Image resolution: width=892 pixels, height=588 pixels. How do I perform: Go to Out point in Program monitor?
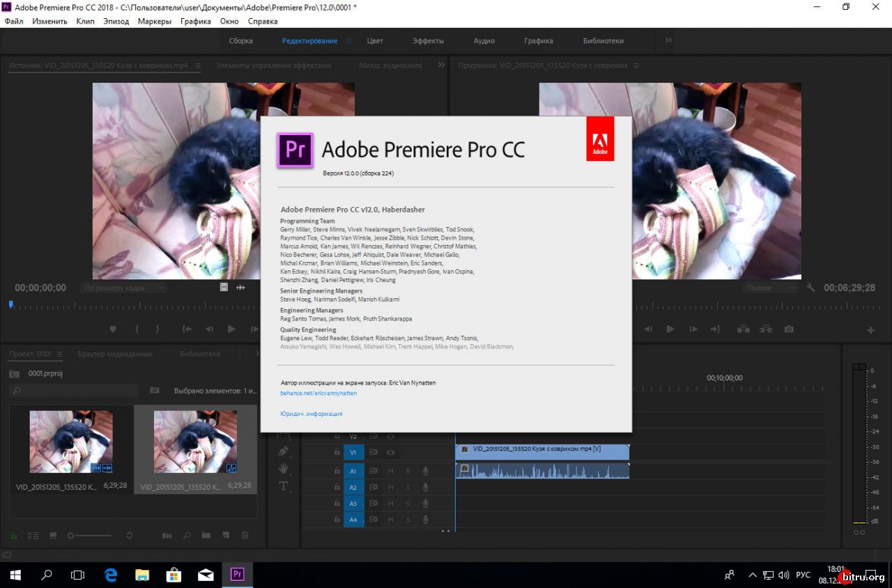click(716, 330)
